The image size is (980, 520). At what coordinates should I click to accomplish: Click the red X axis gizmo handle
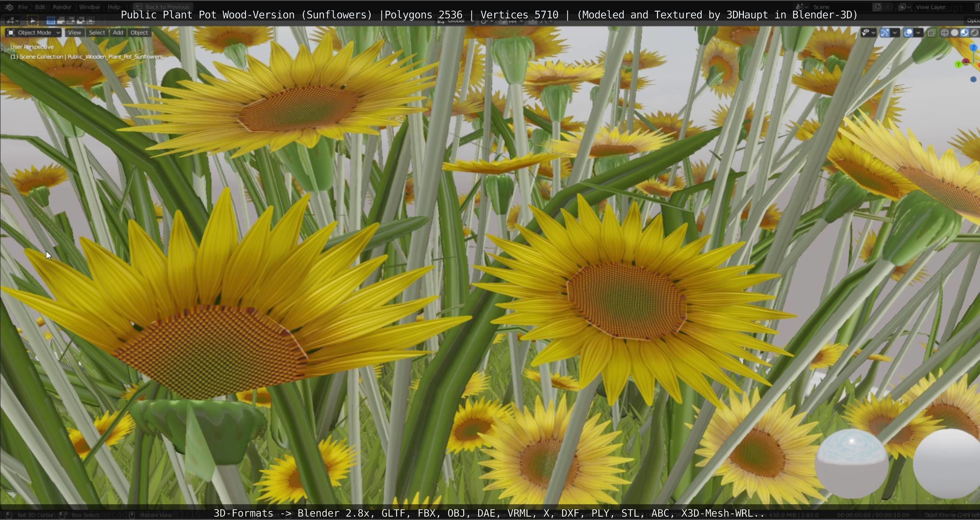pyautogui.click(x=966, y=61)
